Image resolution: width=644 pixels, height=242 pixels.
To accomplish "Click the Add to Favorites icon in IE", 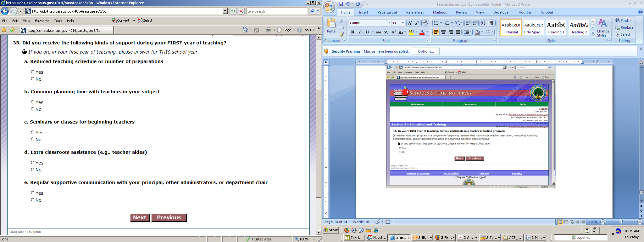I will pyautogui.click(x=12, y=30).
